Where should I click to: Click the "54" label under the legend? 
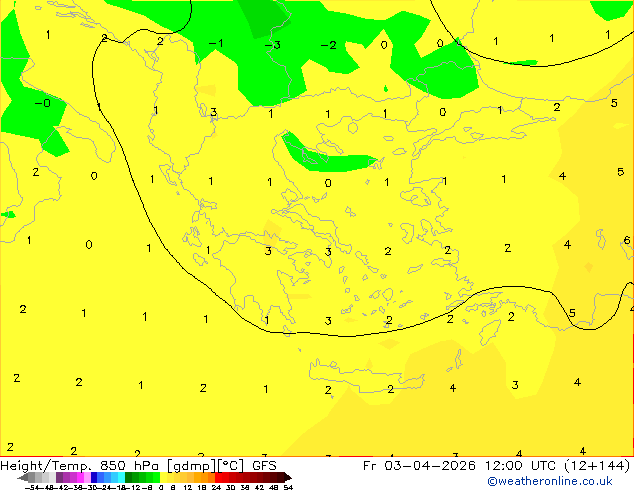(x=288, y=487)
